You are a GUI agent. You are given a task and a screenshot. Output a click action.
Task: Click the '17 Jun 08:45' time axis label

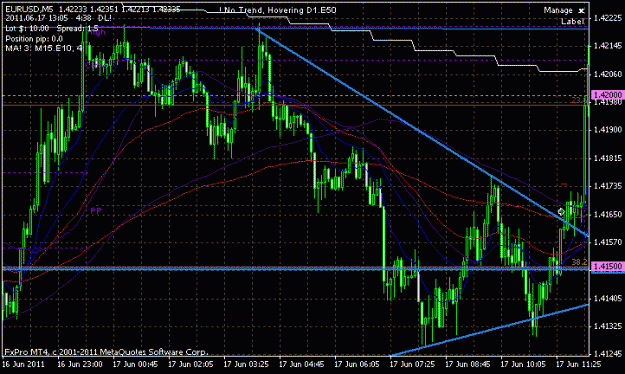(x=468, y=364)
